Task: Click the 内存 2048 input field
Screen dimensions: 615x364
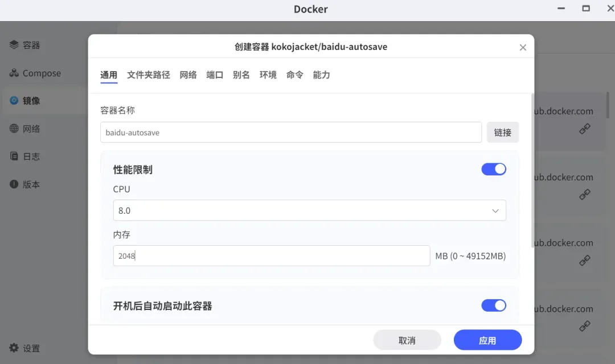Action: (272, 256)
